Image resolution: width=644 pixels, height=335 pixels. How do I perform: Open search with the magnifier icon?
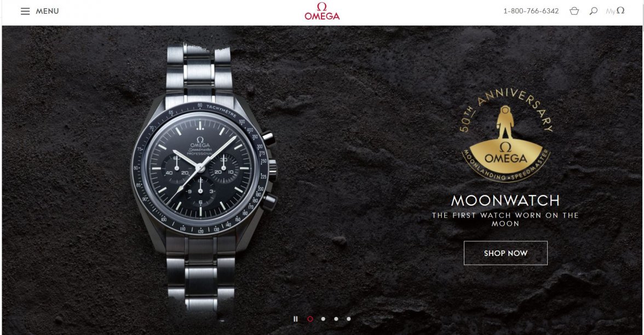coord(593,11)
